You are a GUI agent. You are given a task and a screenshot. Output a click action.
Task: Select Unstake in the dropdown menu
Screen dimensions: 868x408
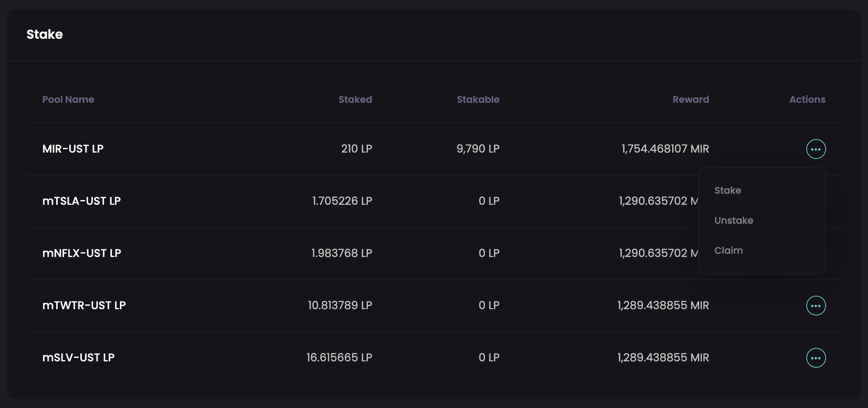point(733,220)
